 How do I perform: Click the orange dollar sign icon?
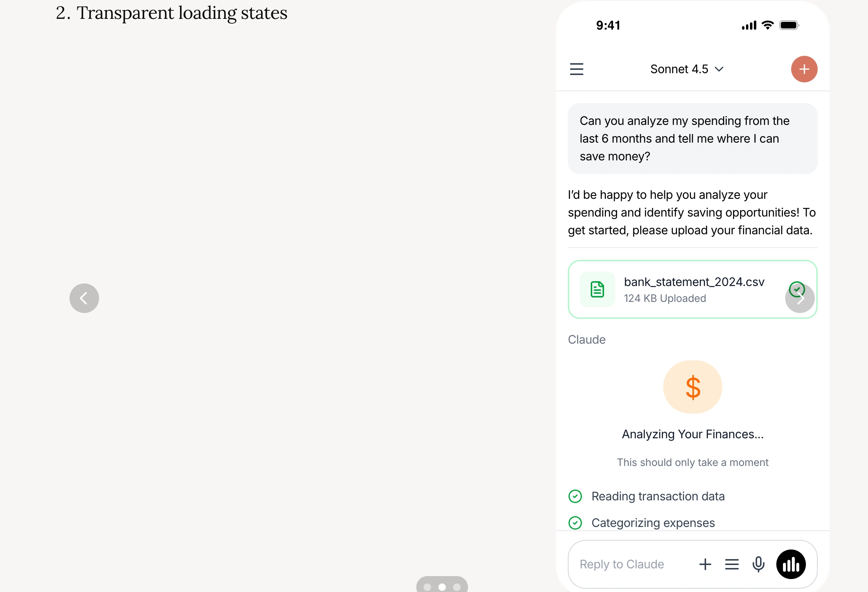[x=692, y=387]
